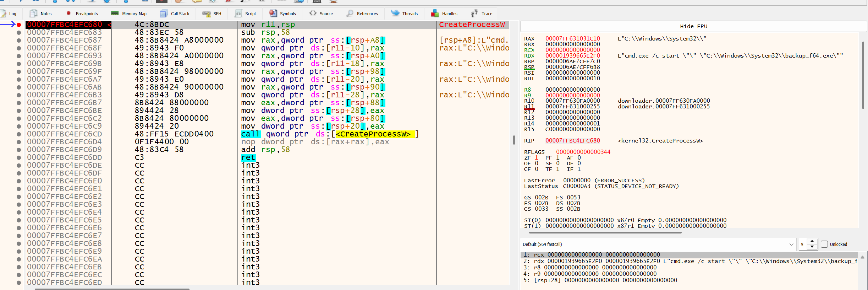This screenshot has width=868, height=290.
Task: Increase argument count with the up arrow
Action: [812, 241]
